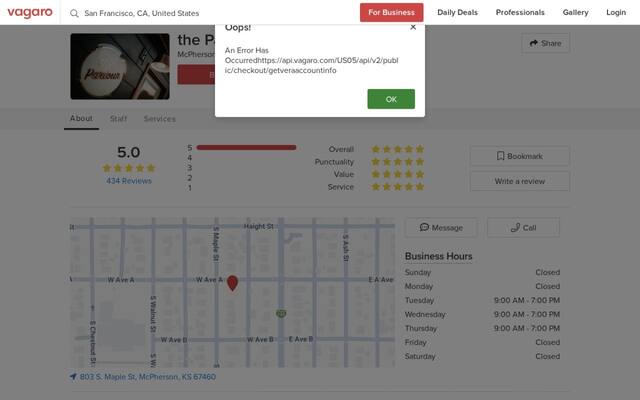640x400 pixels.
Task: Open the 803 S. Maple St address link
Action: tap(148, 376)
